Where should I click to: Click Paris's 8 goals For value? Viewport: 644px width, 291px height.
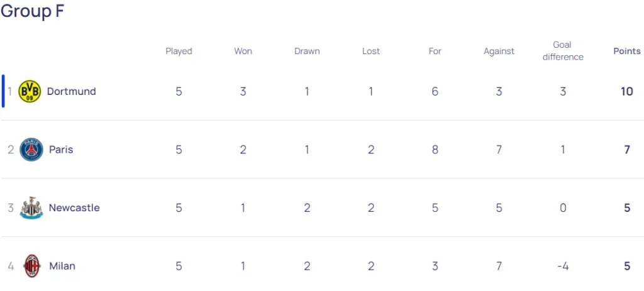coord(435,150)
